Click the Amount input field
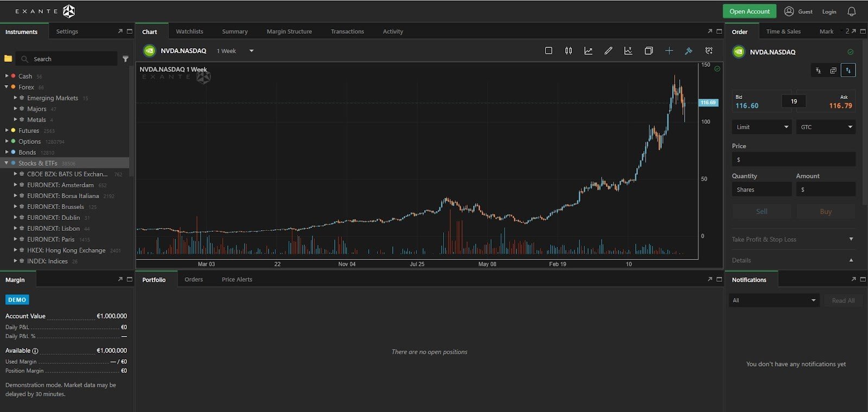This screenshot has height=412, width=868. (826, 189)
